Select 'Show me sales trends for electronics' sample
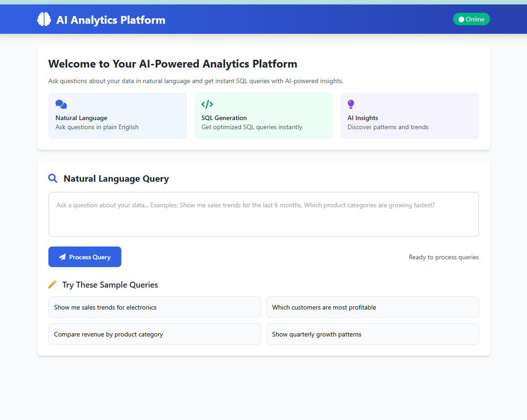This screenshot has width=527, height=420. pos(154,307)
